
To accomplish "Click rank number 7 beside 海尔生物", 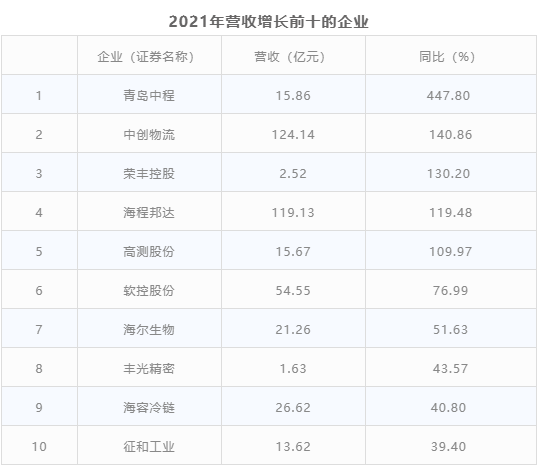I will tap(39, 330).
